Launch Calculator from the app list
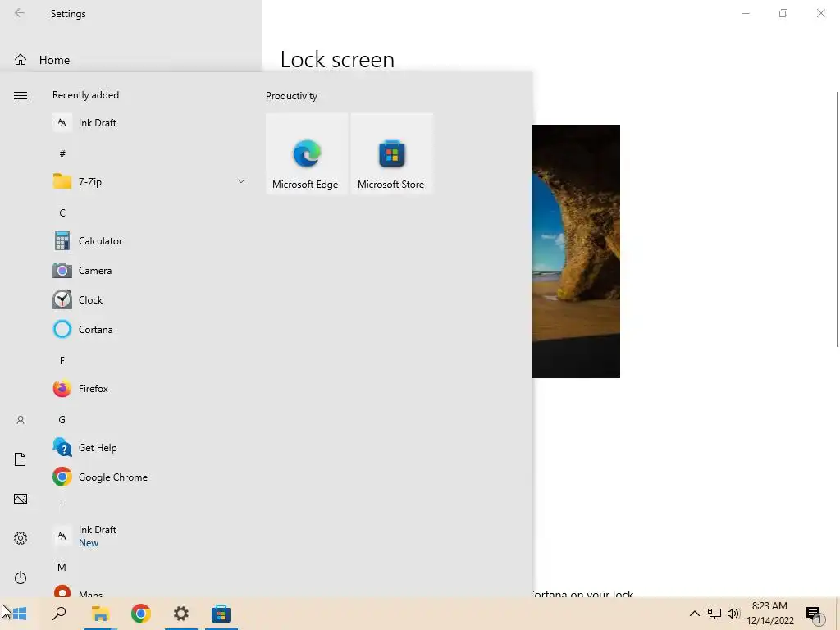 click(x=149, y=241)
